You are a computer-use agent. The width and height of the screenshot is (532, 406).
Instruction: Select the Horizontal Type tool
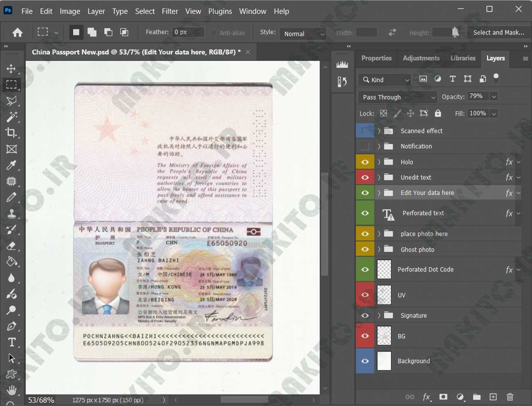point(11,342)
